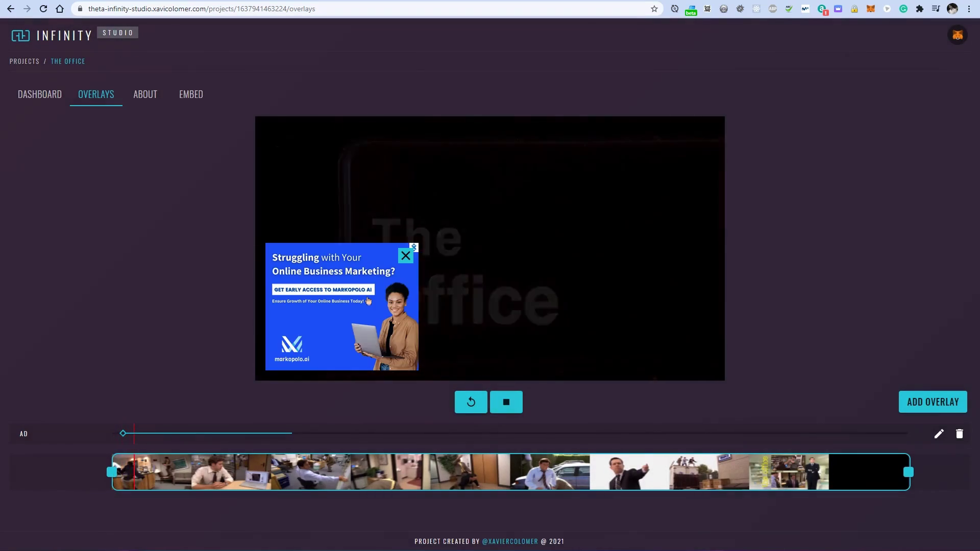Delete the AD overlay via trash icon
The height and width of the screenshot is (551, 980).
[959, 434]
